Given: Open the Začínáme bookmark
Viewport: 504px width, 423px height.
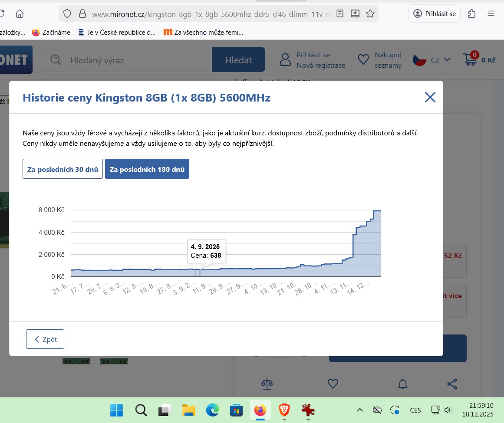Looking at the screenshot, I should 51,32.
